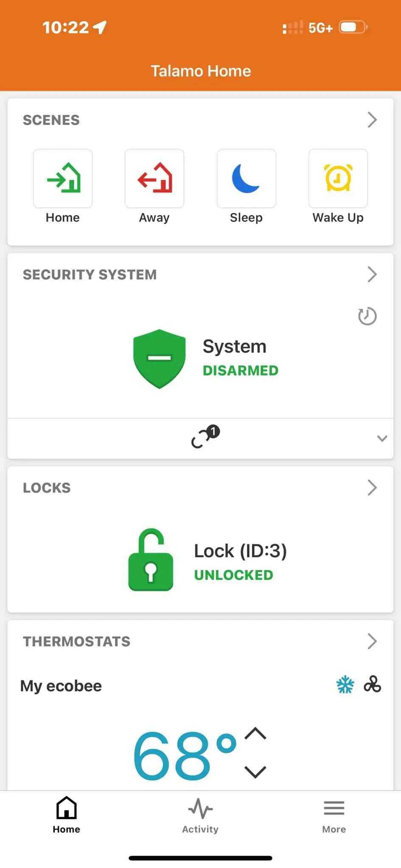The image size is (401, 868).
Task: Trigger the Wake Up alarm scene
Action: coord(338,178)
